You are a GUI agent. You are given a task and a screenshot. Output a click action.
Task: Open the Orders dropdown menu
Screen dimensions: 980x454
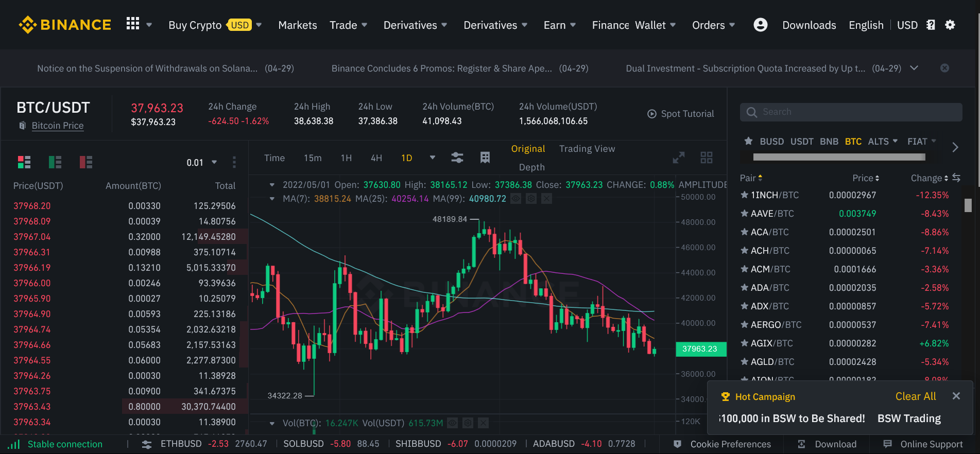[713, 25]
